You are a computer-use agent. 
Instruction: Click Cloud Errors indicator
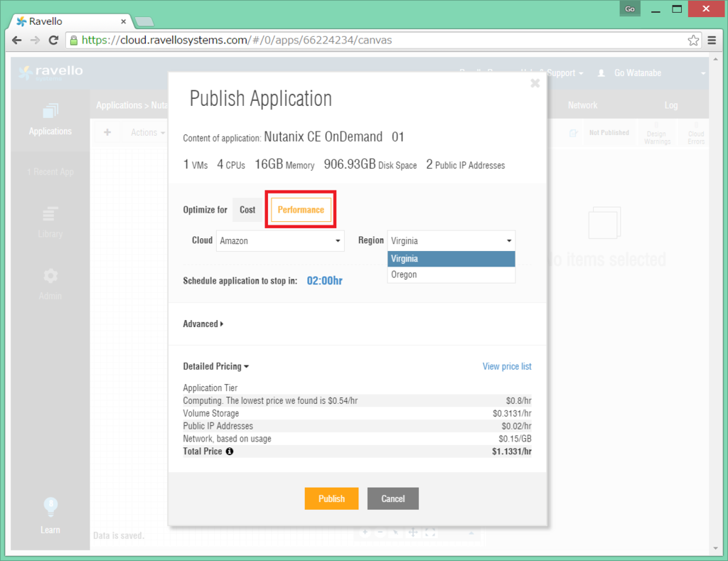pos(696,134)
